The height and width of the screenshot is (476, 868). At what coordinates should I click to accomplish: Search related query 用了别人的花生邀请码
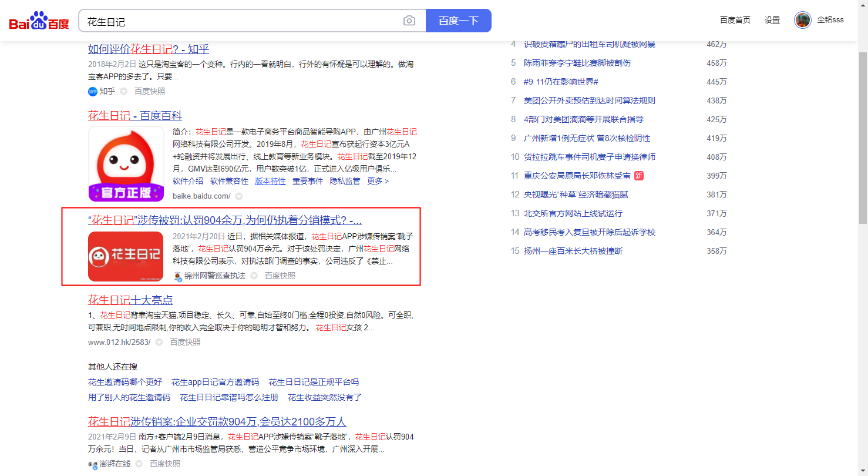point(129,397)
